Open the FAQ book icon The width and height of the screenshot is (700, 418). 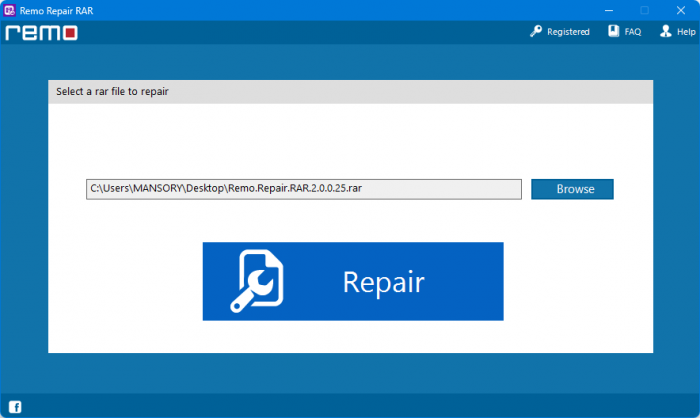(614, 31)
